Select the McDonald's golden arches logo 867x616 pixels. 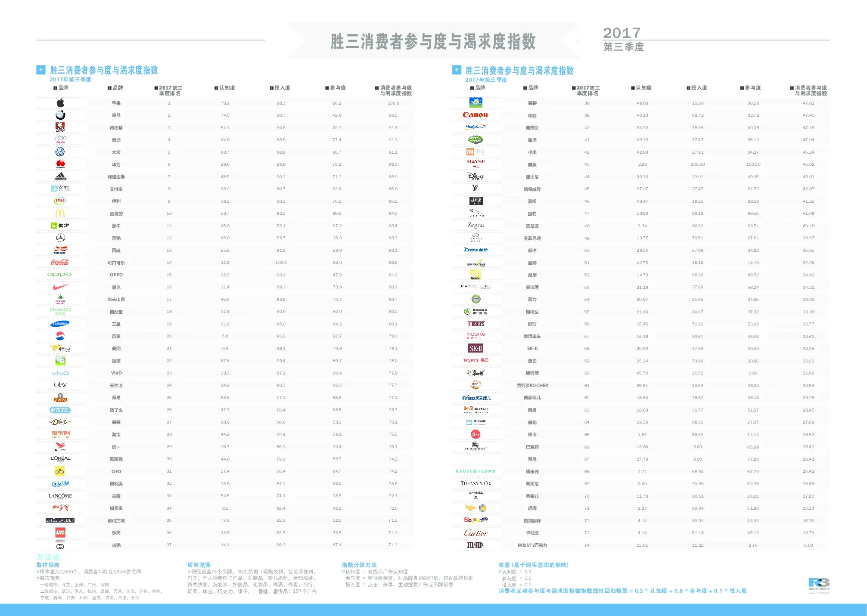click(60, 214)
